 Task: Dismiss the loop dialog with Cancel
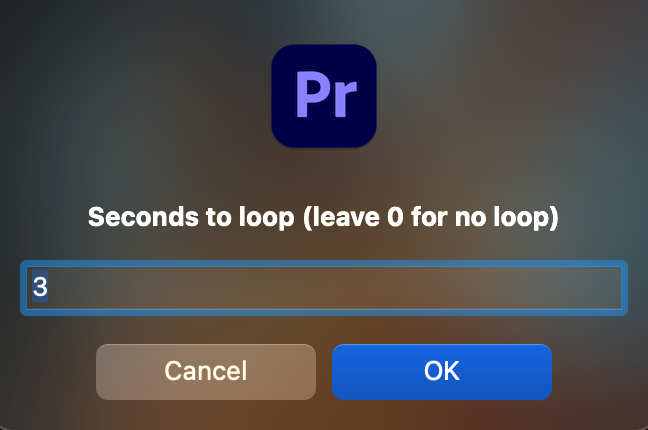coord(205,371)
